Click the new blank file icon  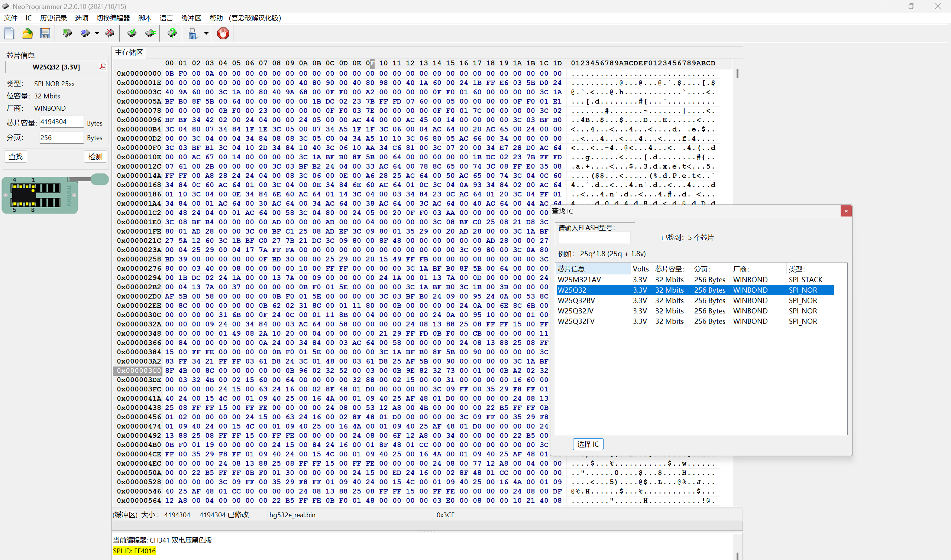(x=9, y=33)
